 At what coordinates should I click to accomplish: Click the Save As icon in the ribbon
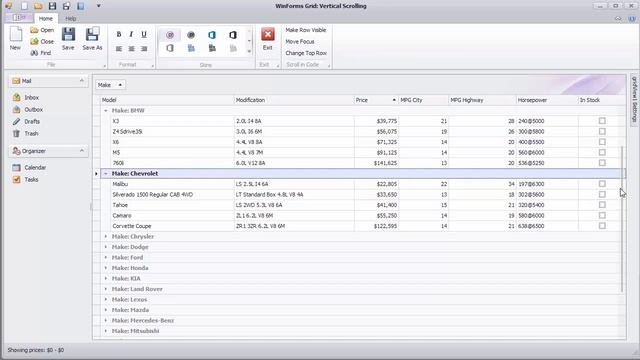tap(92, 34)
